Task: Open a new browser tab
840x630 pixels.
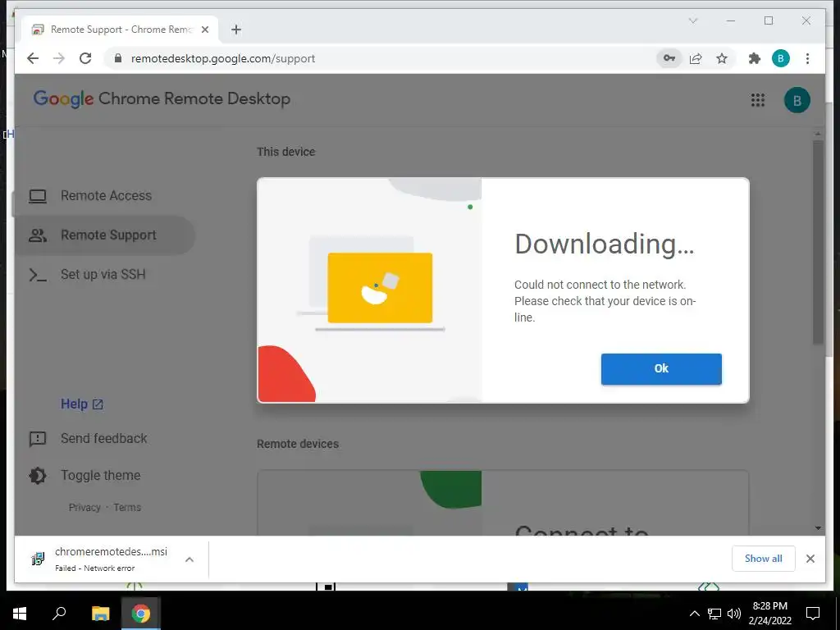Action: (236, 30)
